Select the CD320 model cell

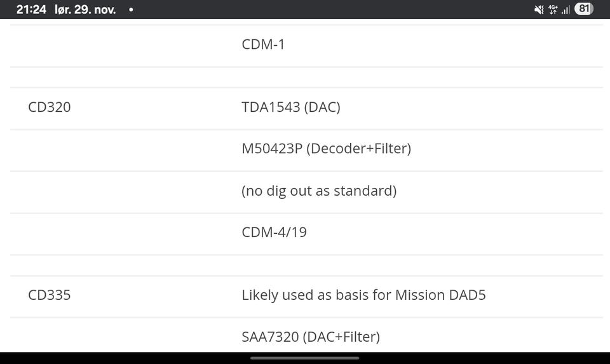point(50,107)
